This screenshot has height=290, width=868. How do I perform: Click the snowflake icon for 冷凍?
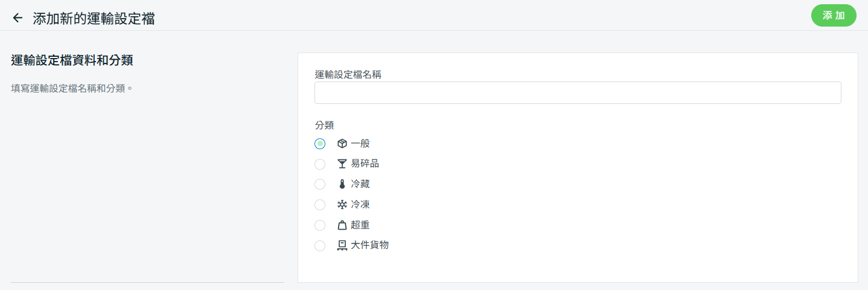[342, 205]
